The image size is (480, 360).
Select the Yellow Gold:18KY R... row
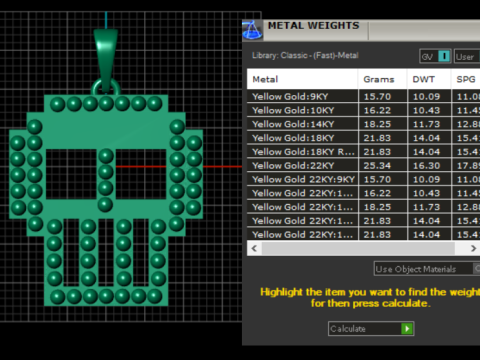pyautogui.click(x=363, y=152)
